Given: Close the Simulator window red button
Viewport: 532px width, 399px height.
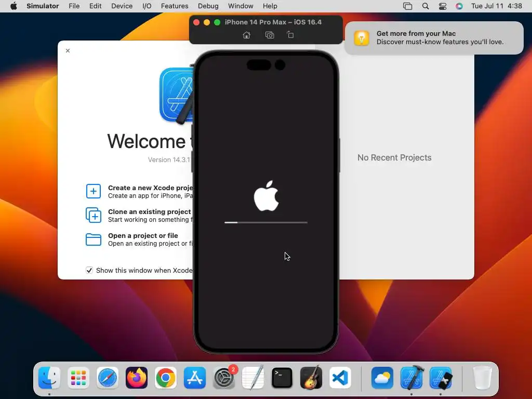Looking at the screenshot, I should (x=196, y=22).
